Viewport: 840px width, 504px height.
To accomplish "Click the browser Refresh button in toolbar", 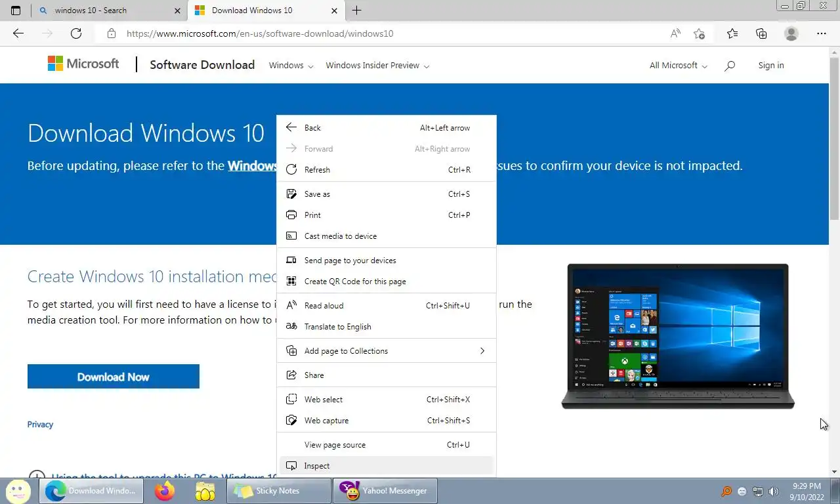I will click(76, 33).
